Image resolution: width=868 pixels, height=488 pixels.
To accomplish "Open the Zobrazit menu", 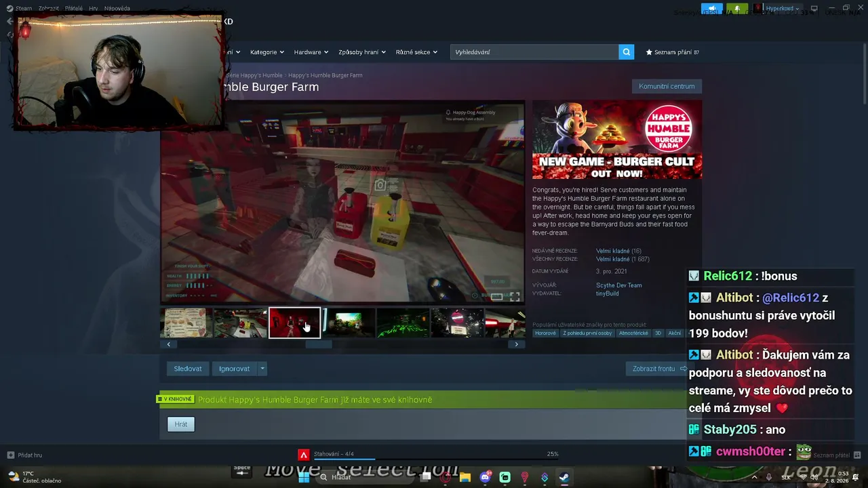I will pos(48,8).
